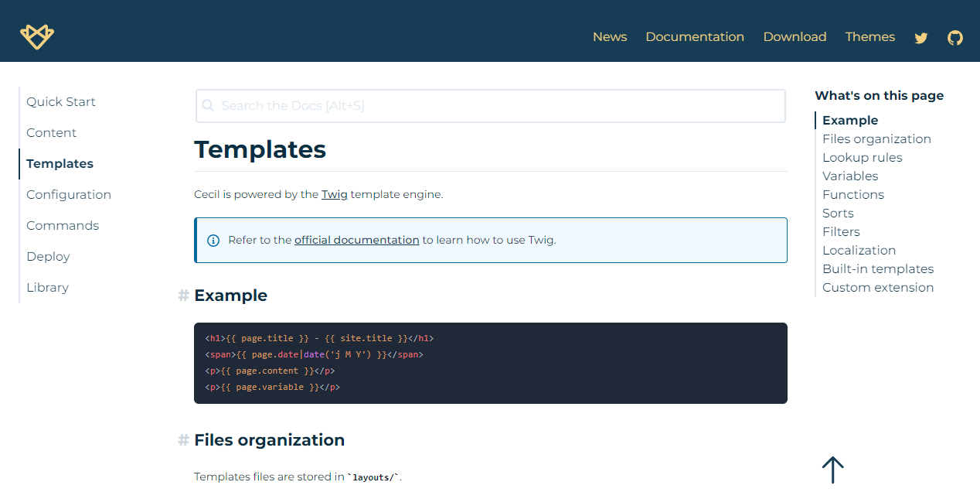Open the GitHub repository icon
Image resolution: width=980 pixels, height=499 pixels.
pyautogui.click(x=955, y=37)
